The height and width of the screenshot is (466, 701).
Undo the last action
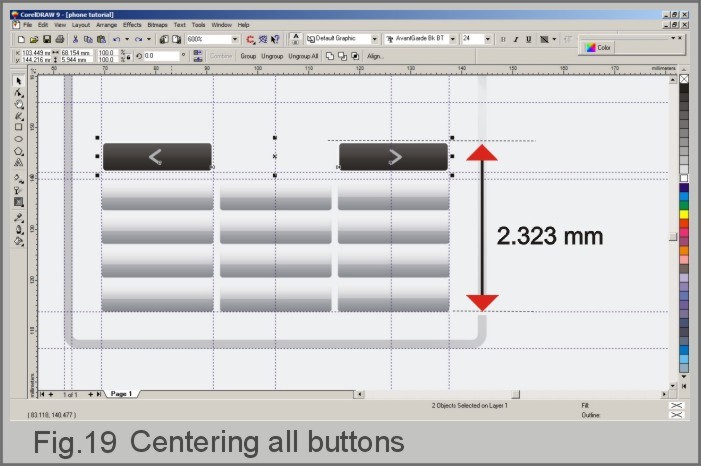pyautogui.click(x=117, y=39)
